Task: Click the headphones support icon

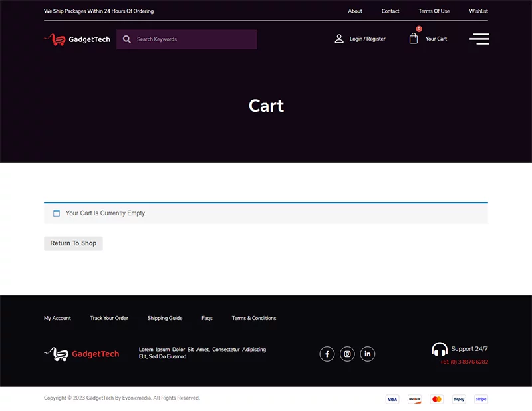Action: click(439, 349)
